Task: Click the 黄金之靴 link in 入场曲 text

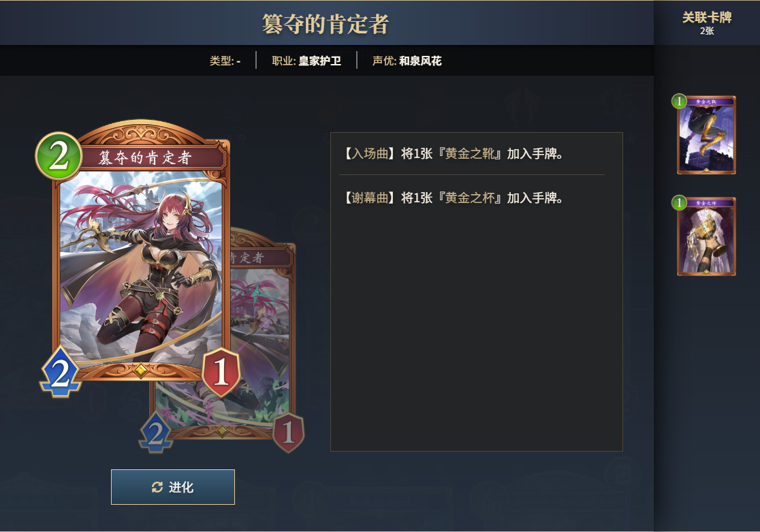Action: pos(470,154)
